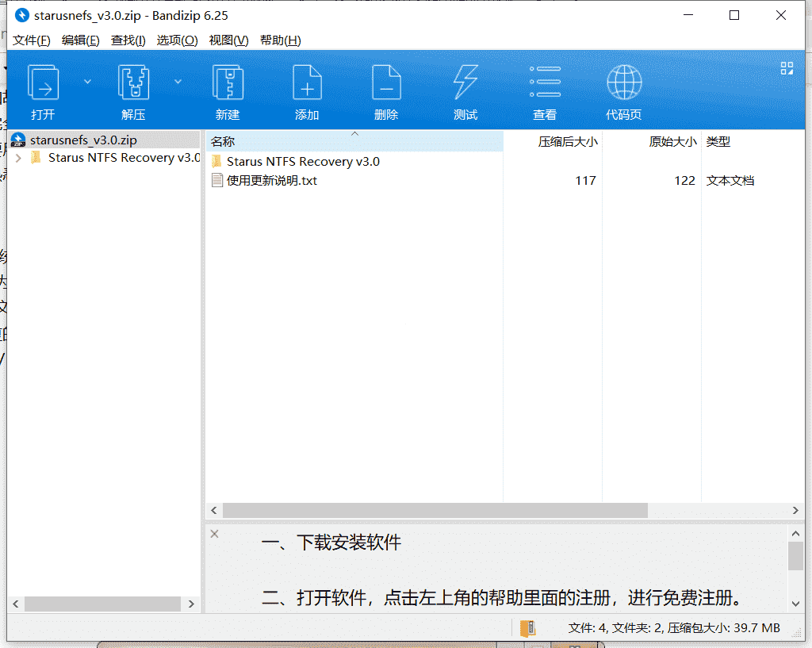The image size is (812, 648).
Task: Click the Open (打开) toolbar icon
Action: (43, 82)
